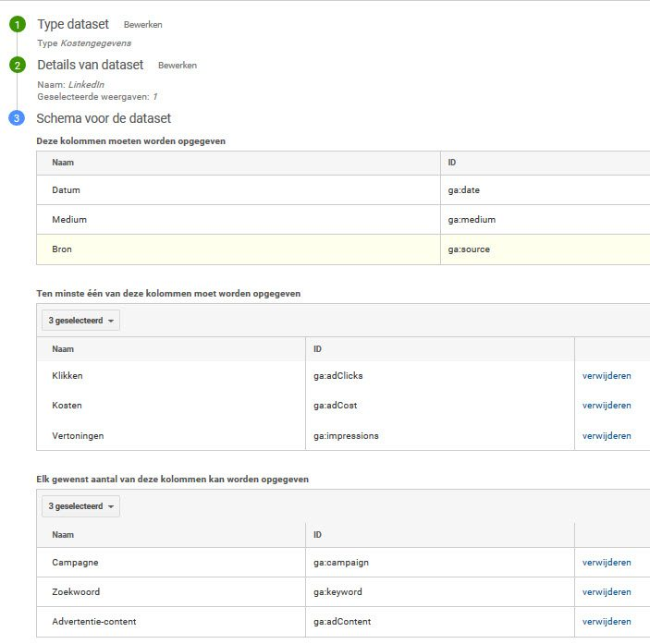
Task: Select the Datum row
Action: coord(343,189)
